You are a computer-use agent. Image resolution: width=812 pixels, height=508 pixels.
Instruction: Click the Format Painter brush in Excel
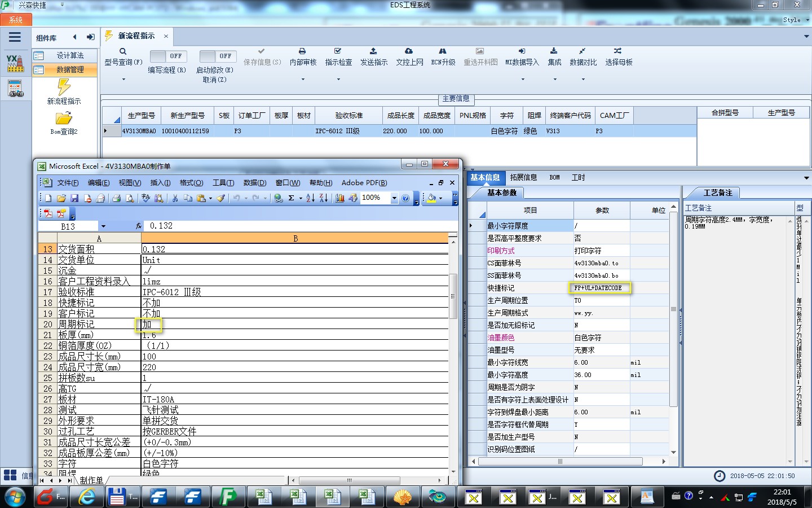tap(221, 198)
